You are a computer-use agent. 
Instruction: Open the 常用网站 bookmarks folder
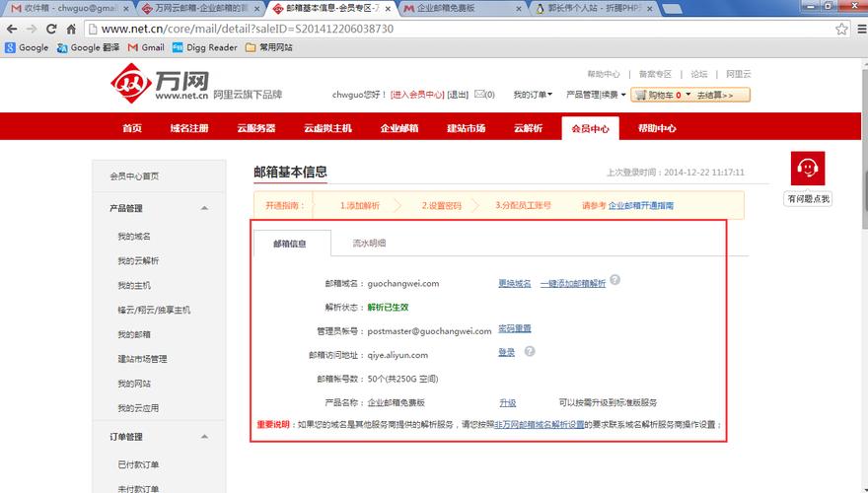pyautogui.click(x=269, y=47)
